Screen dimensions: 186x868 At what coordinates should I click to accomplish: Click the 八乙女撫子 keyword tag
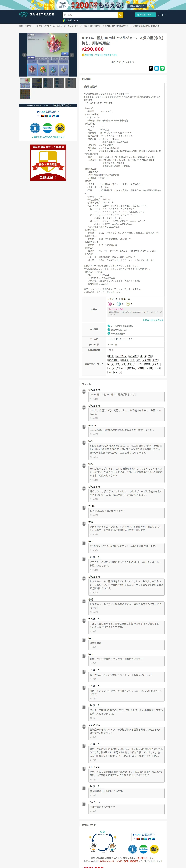pos(133,356)
